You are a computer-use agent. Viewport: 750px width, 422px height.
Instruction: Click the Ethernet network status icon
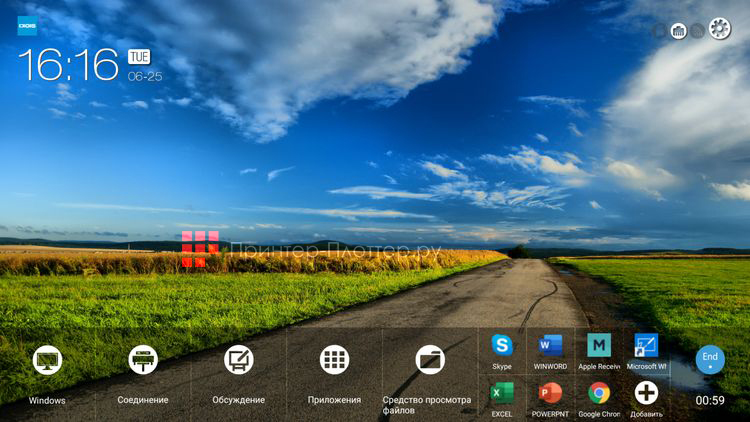click(x=678, y=31)
